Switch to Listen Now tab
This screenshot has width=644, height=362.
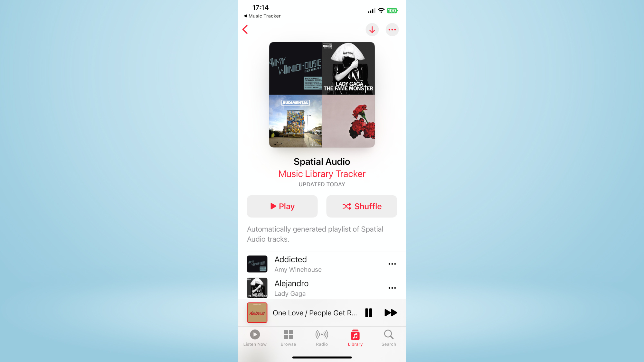click(255, 338)
